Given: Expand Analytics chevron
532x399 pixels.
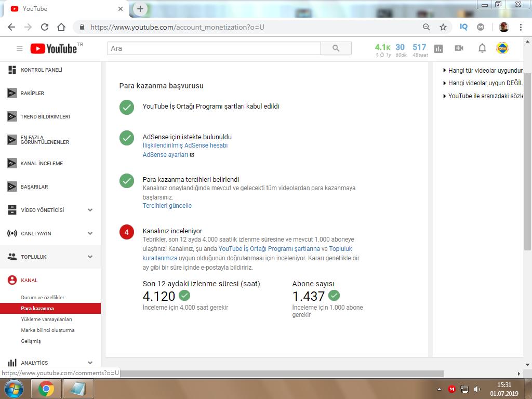Looking at the screenshot, I should (x=90, y=363).
